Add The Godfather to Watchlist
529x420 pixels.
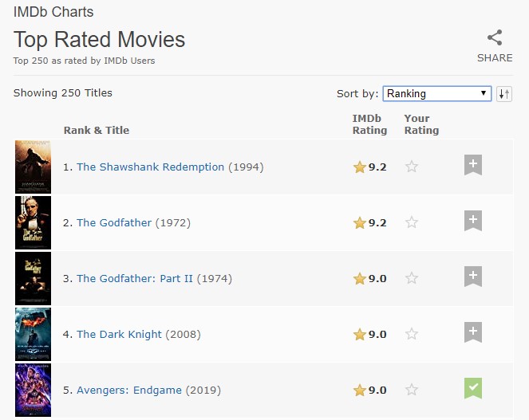tap(473, 222)
